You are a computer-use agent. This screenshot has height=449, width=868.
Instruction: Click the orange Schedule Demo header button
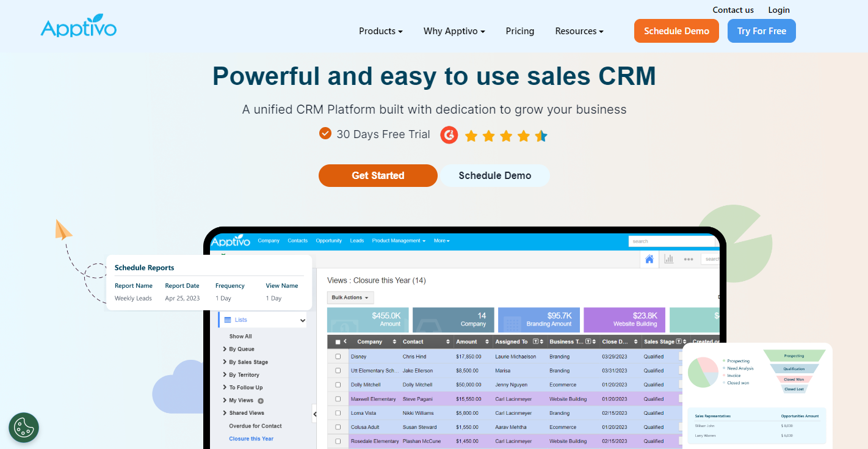(677, 31)
